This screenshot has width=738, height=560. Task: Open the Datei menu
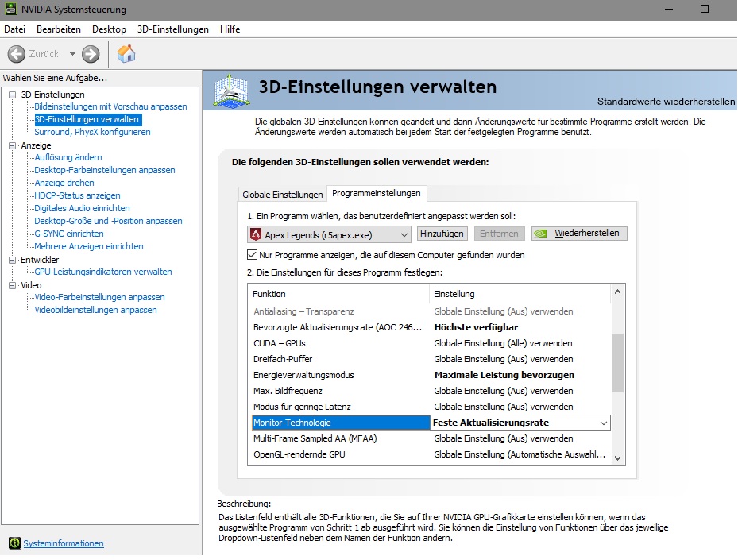(14, 29)
